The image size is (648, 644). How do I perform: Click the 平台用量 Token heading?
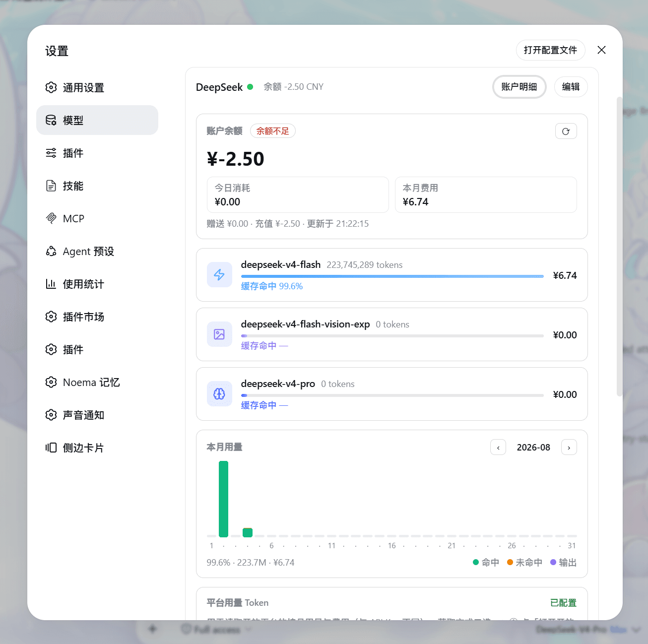tap(238, 603)
